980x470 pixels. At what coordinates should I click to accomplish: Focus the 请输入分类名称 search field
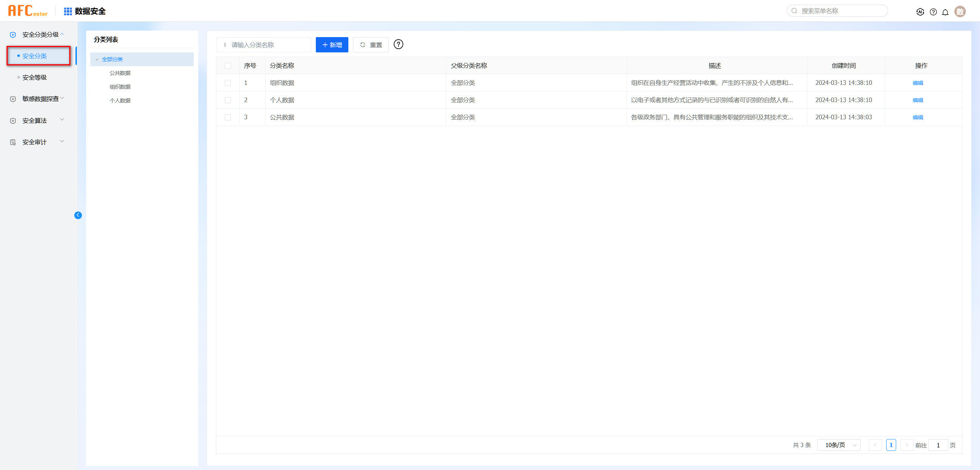[x=268, y=45]
